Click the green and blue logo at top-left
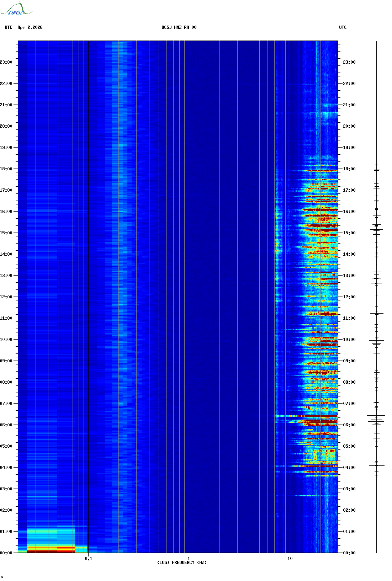Viewport: 392px width, 581px height. 16,9
